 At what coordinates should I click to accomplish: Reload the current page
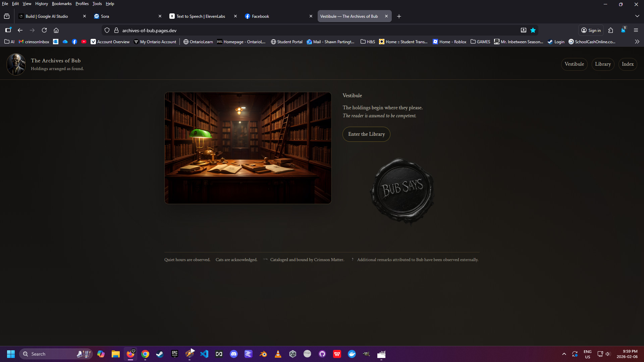[44, 30]
